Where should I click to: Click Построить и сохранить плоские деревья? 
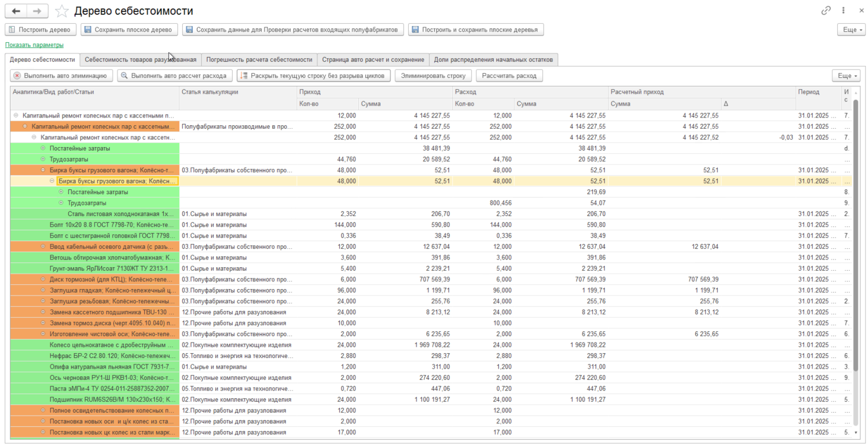point(475,30)
